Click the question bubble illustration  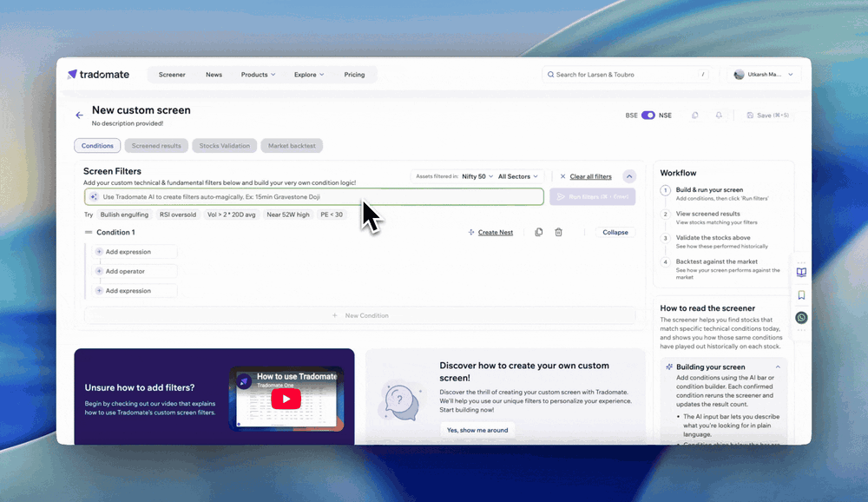401,400
